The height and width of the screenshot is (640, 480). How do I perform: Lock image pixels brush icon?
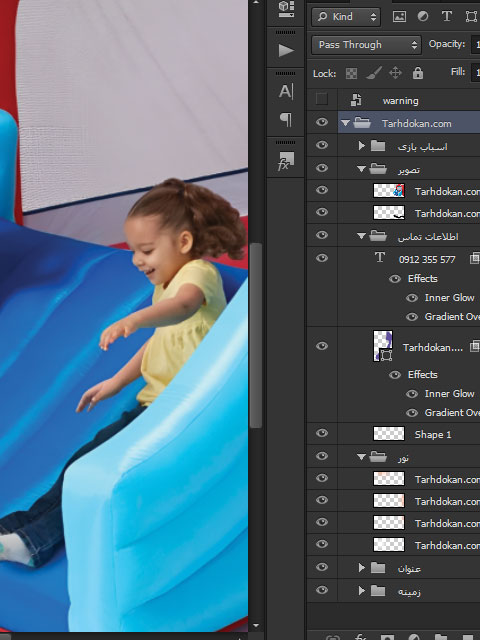tap(373, 73)
